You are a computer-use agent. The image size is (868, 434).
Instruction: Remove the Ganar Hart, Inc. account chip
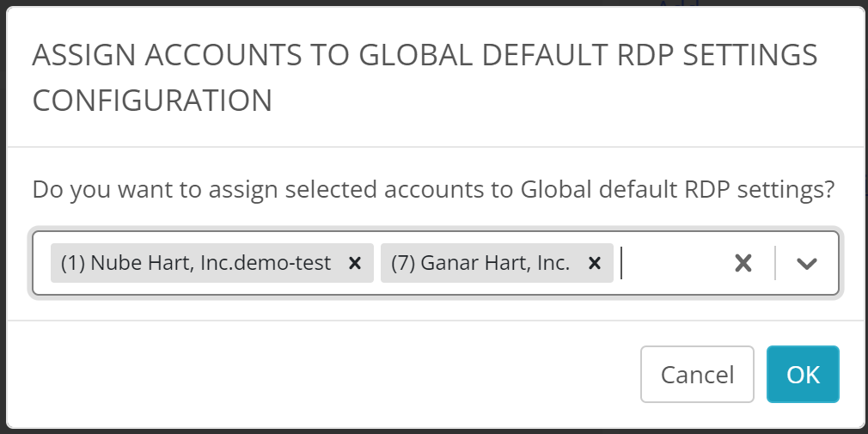pos(594,264)
